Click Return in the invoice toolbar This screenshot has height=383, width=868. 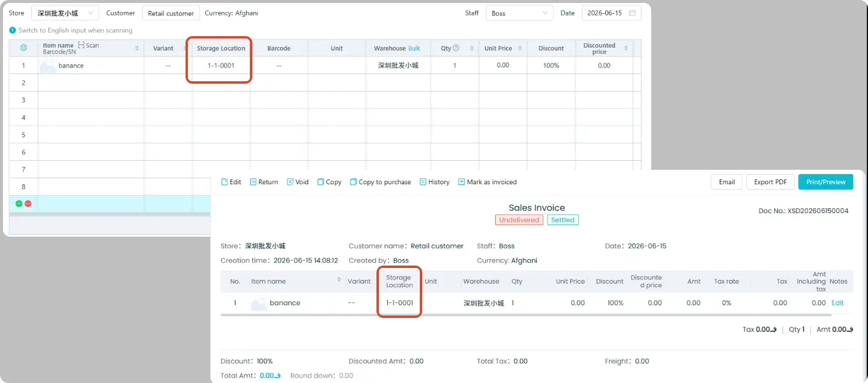264,182
